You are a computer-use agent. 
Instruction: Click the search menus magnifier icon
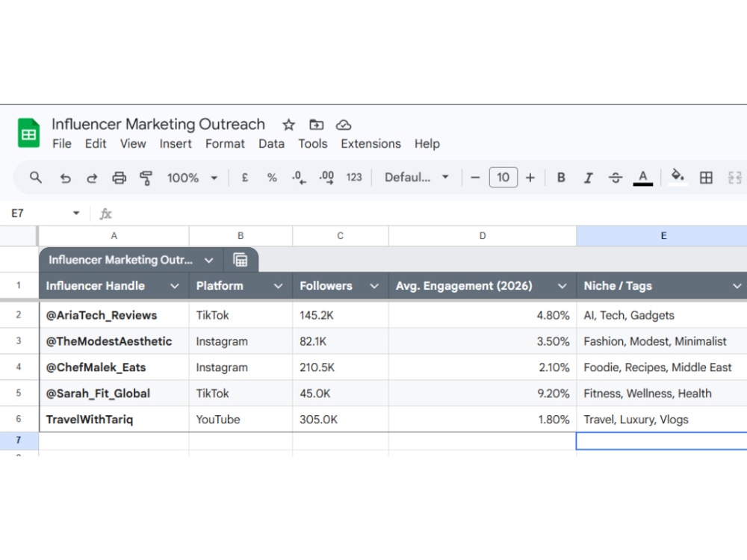[36, 178]
